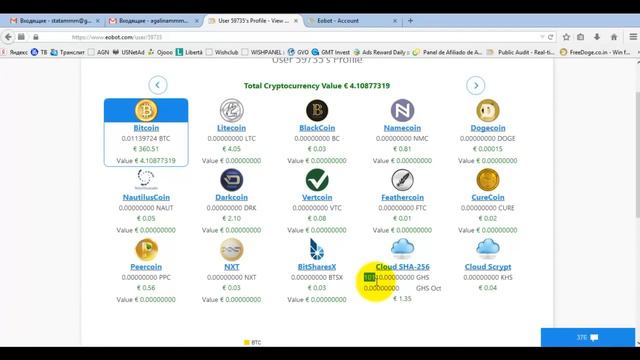Click the Darkcoin icon

[x=231, y=180]
